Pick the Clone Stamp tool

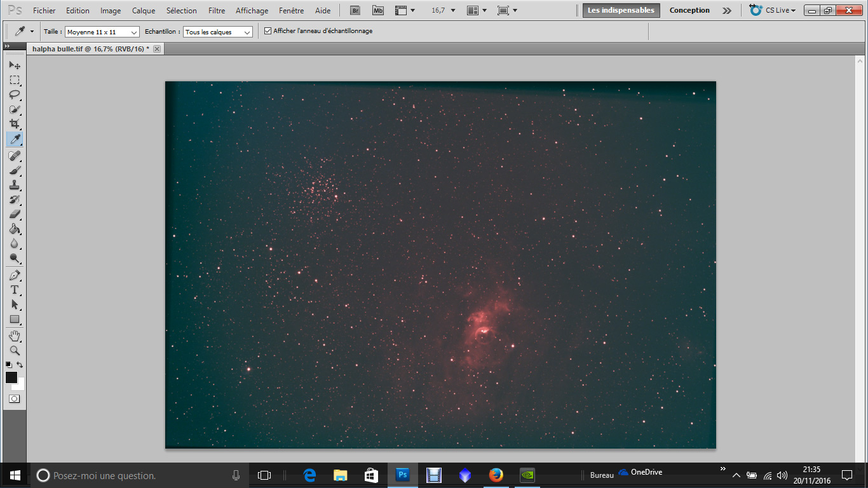pos(15,185)
